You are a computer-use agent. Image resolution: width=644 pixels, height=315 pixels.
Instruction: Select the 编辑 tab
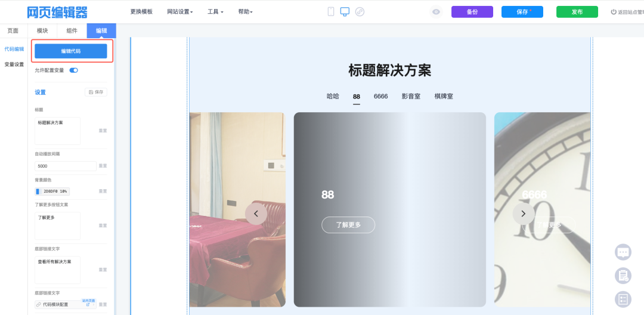click(101, 30)
